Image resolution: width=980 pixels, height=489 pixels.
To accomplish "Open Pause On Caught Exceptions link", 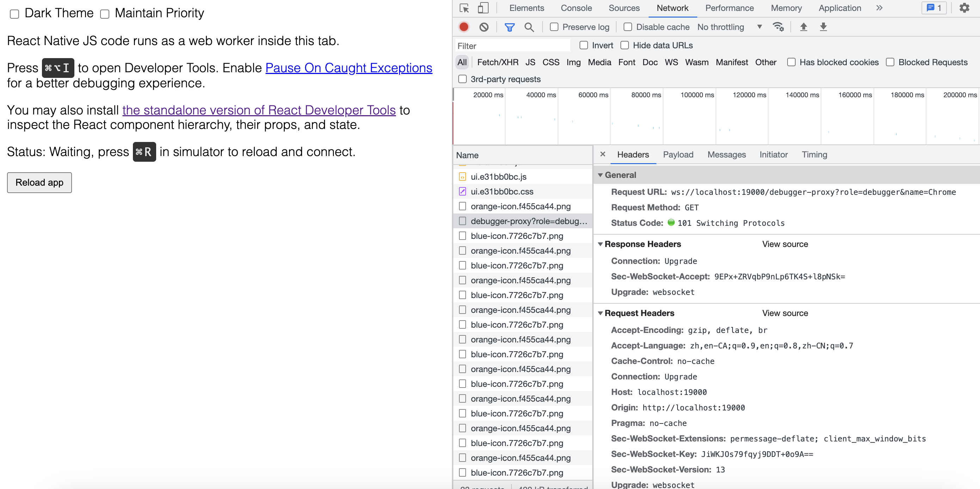I will (x=349, y=68).
